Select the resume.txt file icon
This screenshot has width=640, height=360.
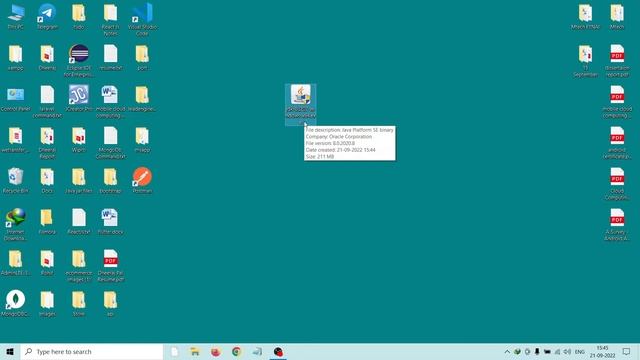tap(110, 58)
